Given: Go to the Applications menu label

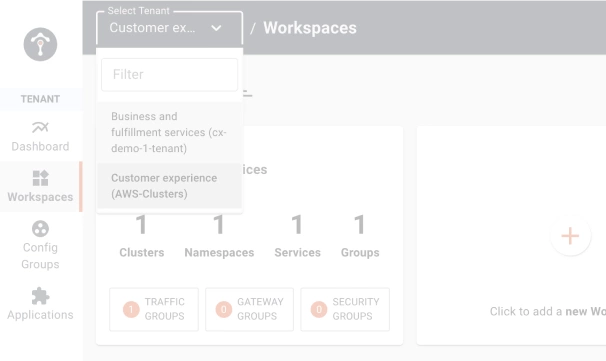Looking at the screenshot, I should coord(40,315).
